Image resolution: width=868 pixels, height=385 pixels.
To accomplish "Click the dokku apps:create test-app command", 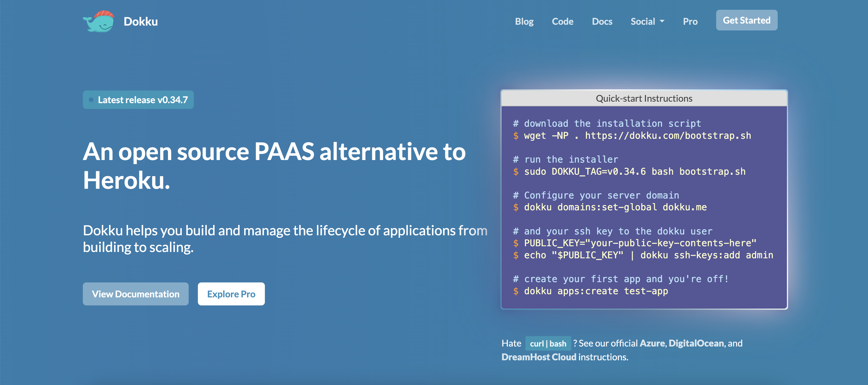I will click(x=590, y=291).
